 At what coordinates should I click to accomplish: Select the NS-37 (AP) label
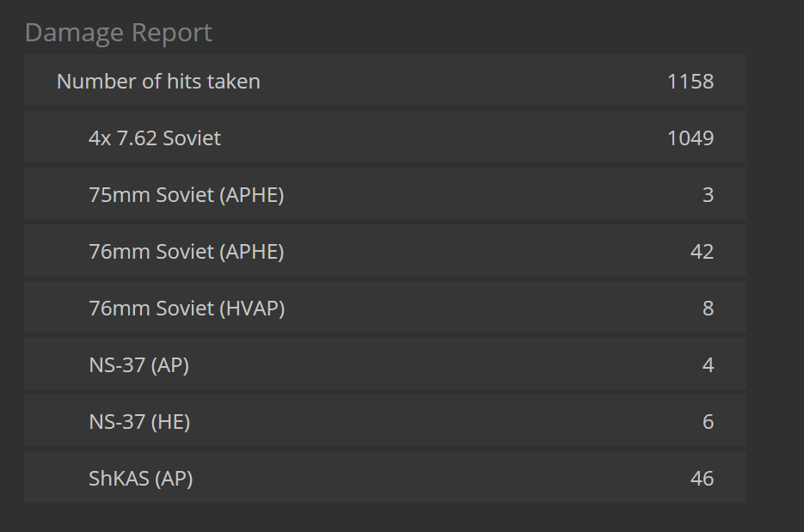coord(138,365)
